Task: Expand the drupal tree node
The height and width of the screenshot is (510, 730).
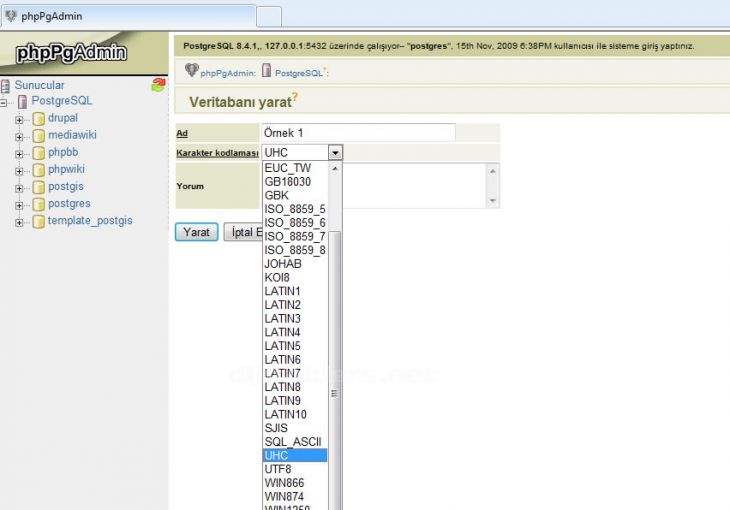Action: (x=19, y=120)
